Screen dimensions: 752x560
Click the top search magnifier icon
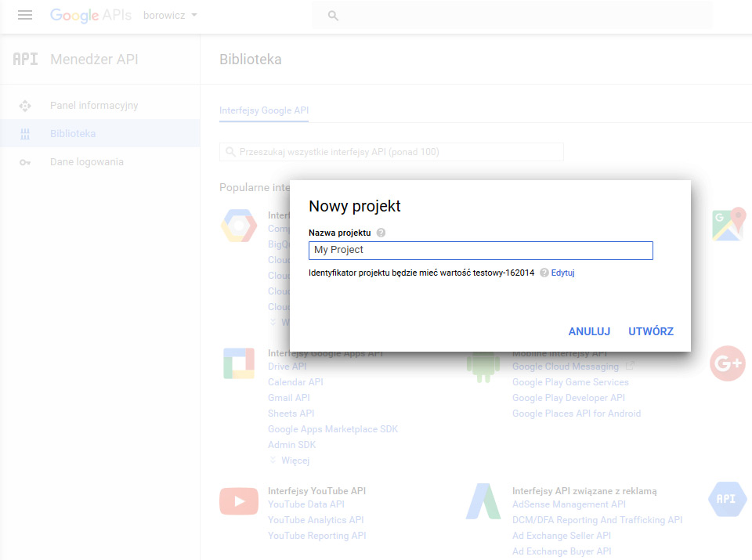click(333, 16)
